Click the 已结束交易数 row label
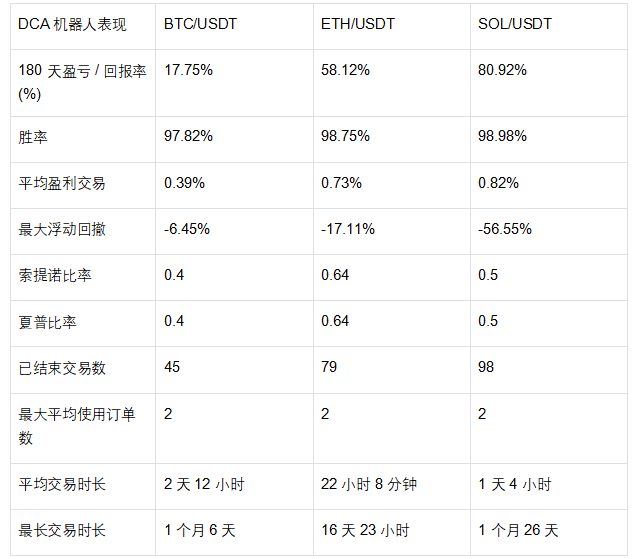The height and width of the screenshot is (559, 633). coord(62,368)
